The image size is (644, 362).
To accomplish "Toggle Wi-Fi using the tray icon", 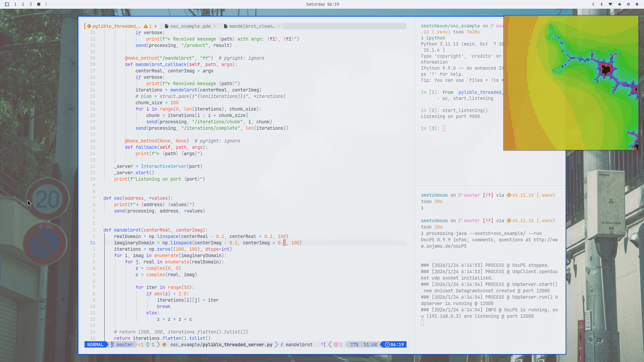I will click(x=610, y=4).
